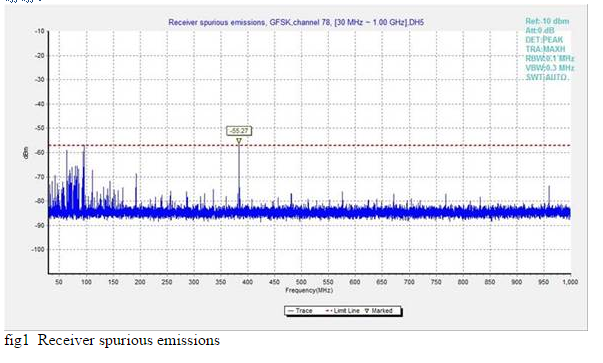Click the 950 tick on frequency axis
The height and width of the screenshot is (363, 603).
(x=543, y=282)
